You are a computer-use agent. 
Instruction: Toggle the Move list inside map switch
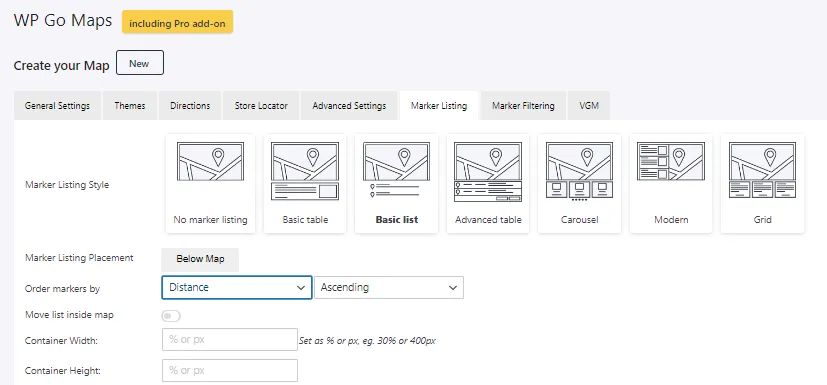click(171, 315)
